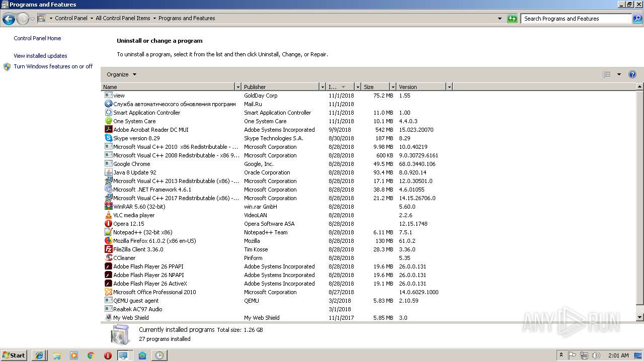Click the Notepad++ program icon
The width and height of the screenshot is (644, 362).
(108, 232)
